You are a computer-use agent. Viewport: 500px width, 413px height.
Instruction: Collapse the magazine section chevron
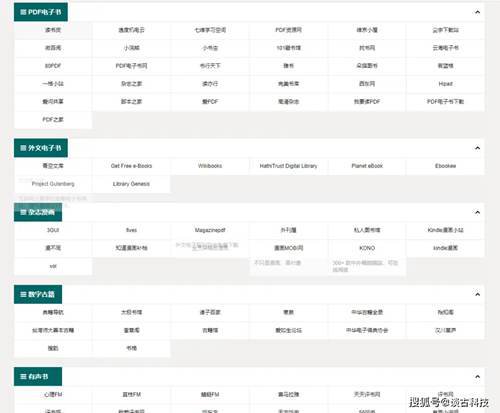pos(477,212)
